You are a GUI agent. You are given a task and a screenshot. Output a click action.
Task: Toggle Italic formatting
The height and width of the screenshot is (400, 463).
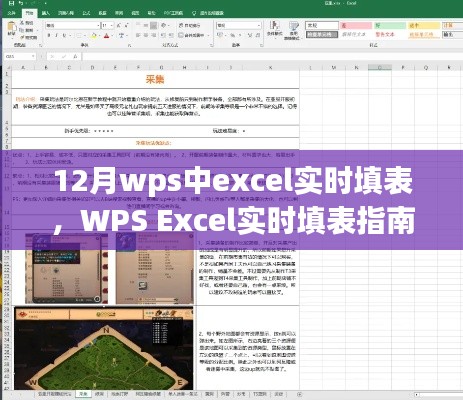pyautogui.click(x=56, y=35)
